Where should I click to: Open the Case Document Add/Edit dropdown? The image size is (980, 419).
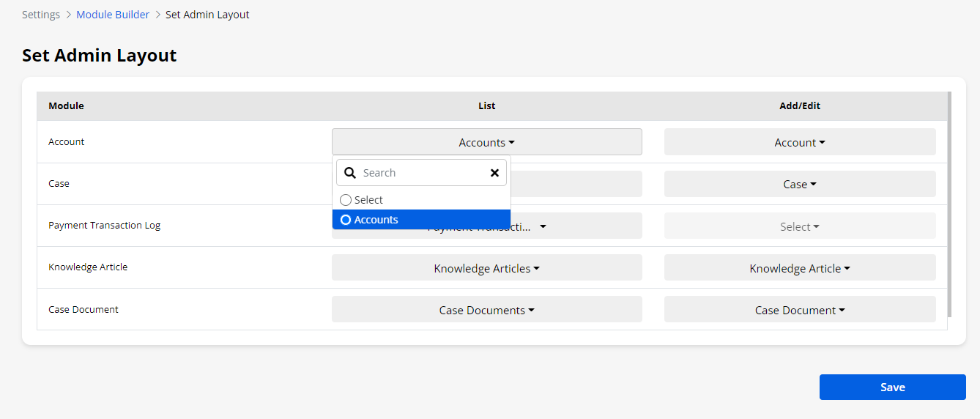coord(799,310)
